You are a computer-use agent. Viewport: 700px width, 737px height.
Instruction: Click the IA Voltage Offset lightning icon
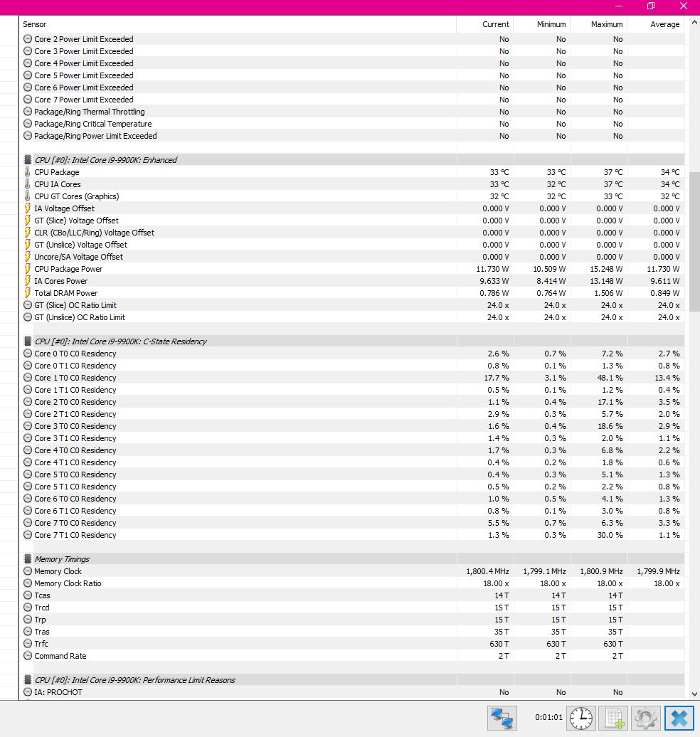[28, 208]
